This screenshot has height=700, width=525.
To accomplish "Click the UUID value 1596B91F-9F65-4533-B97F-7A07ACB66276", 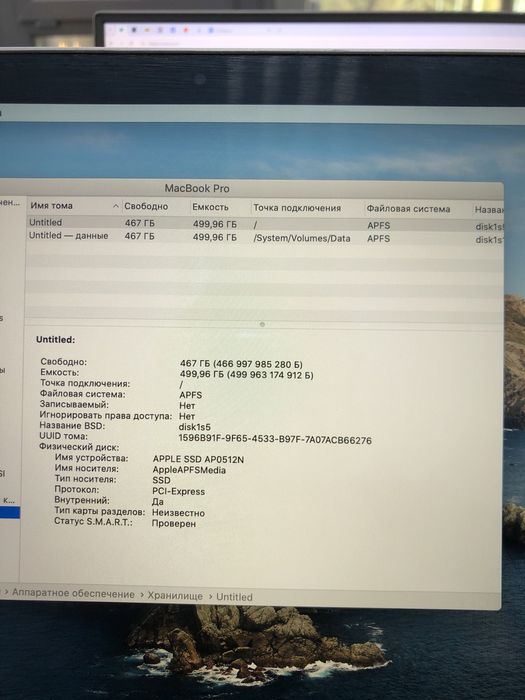I will (x=275, y=440).
